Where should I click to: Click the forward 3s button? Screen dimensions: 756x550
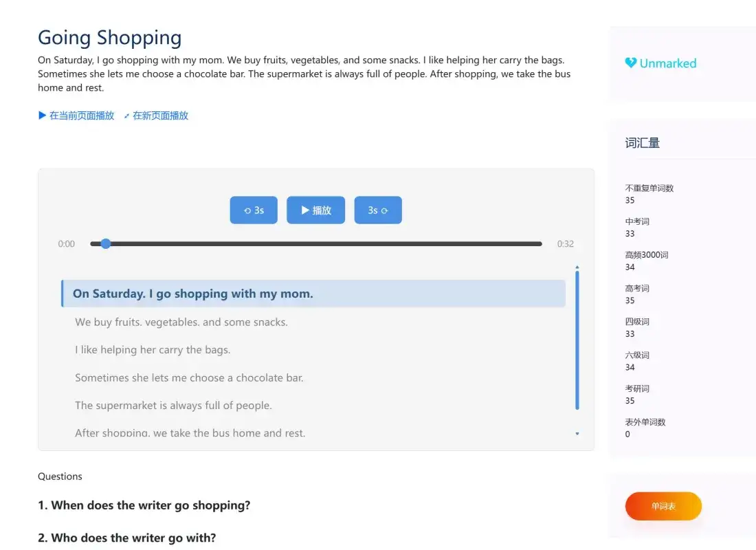click(378, 210)
